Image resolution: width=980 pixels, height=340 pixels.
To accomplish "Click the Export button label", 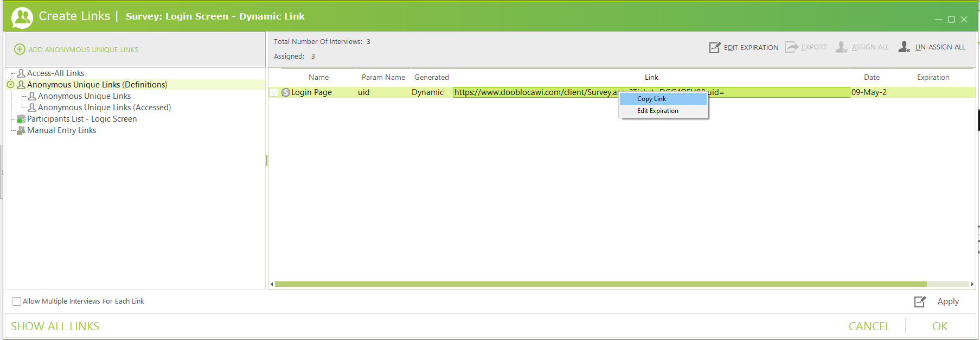I will click(x=814, y=47).
